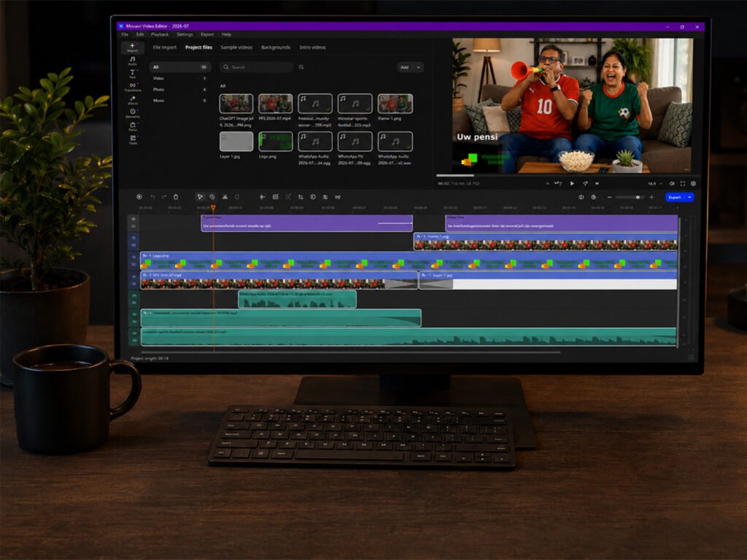Zoom out timeline with minus icon
Image resolution: width=747 pixels, height=560 pixels.
click(x=609, y=197)
